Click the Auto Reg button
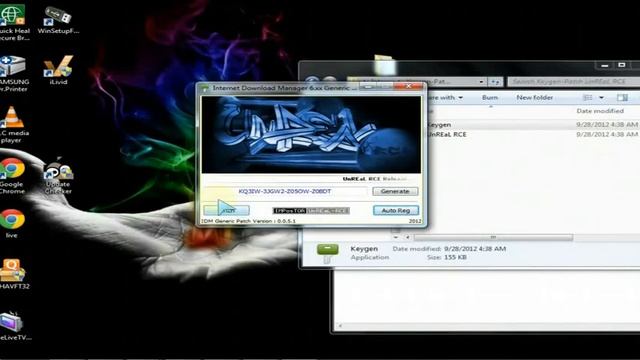The height and width of the screenshot is (360, 640). (x=396, y=210)
